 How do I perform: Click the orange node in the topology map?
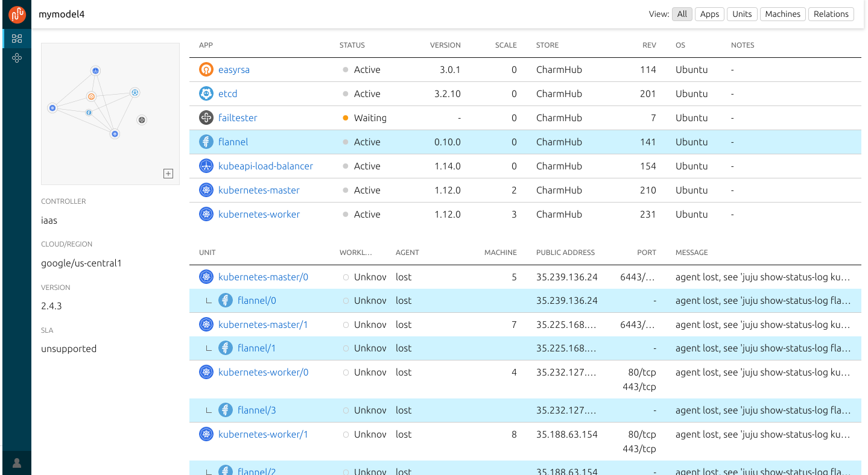click(x=91, y=96)
